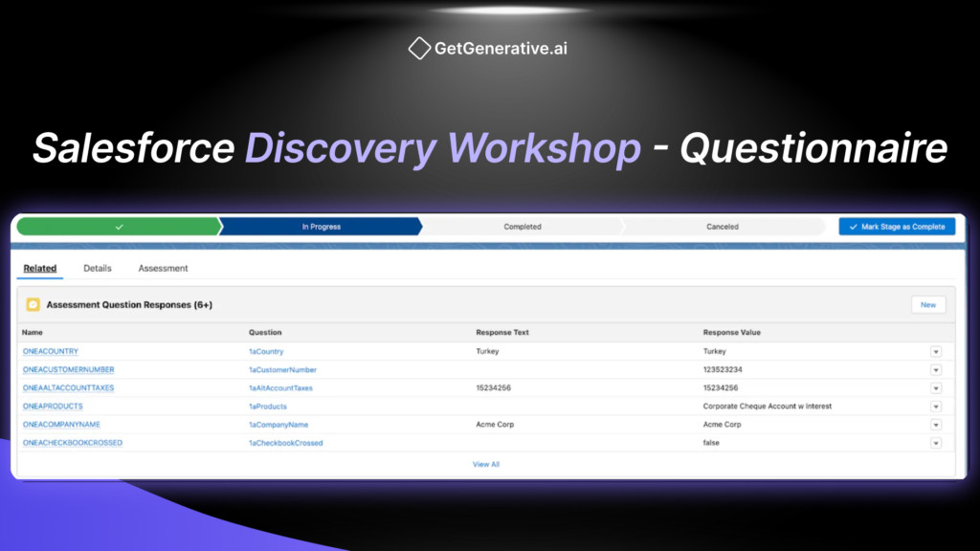
Task: Click the Response Value 123523234 cell
Action: point(723,370)
